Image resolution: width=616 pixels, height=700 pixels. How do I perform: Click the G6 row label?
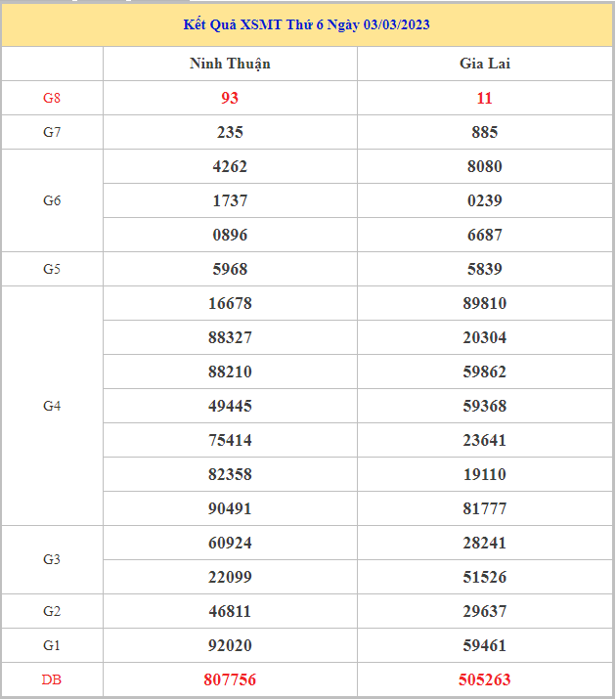coord(52,200)
